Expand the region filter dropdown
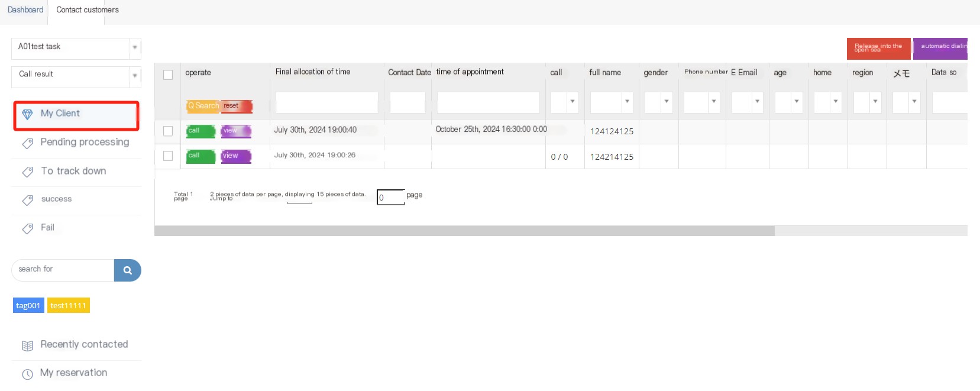 point(875,102)
